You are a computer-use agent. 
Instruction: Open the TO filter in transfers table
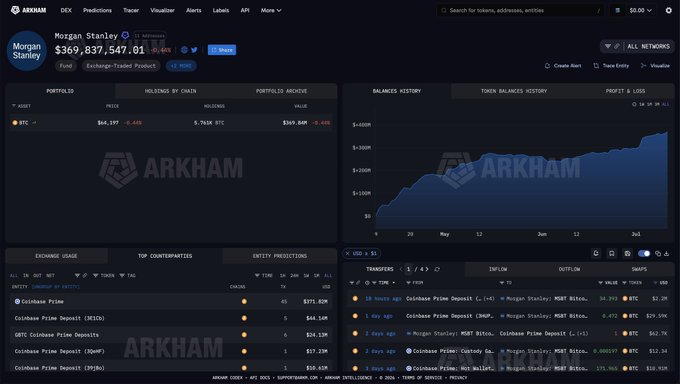point(506,283)
